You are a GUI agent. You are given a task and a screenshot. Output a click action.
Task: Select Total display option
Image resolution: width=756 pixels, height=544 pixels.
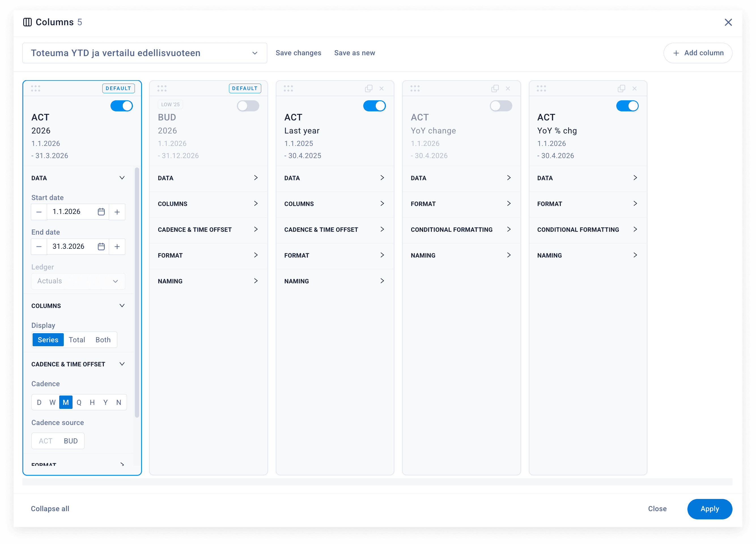tap(77, 340)
